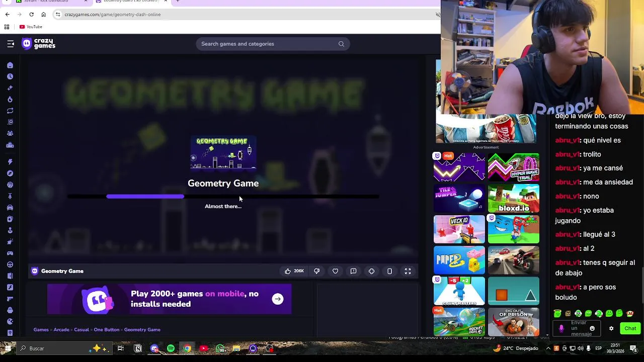Open the Tile Jumper game thumbnail
Screen dimensions: 644x362
pyautogui.click(x=459, y=198)
